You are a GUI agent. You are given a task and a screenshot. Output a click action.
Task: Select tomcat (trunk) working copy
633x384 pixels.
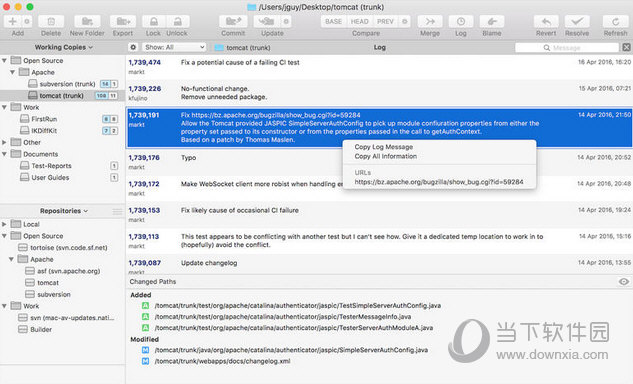tap(62, 96)
